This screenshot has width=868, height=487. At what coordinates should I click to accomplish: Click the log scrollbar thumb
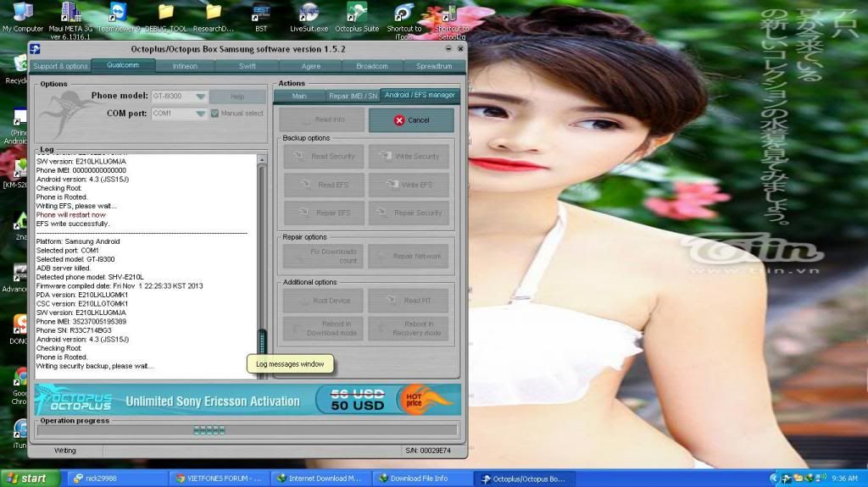click(263, 342)
